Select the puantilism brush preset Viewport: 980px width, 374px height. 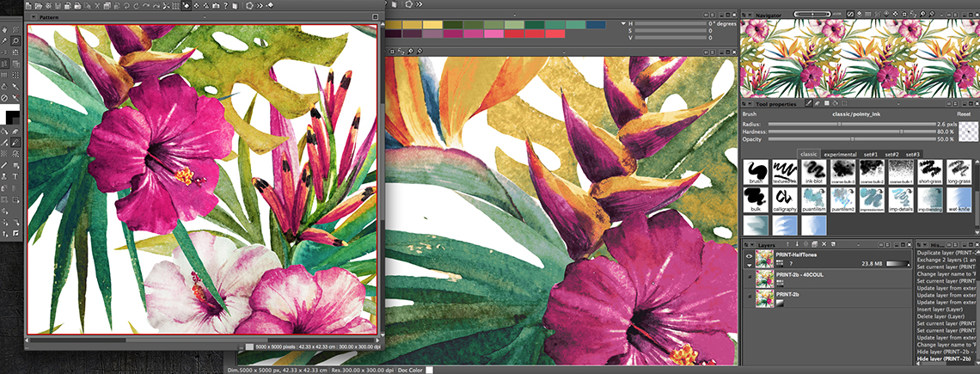coord(813,200)
